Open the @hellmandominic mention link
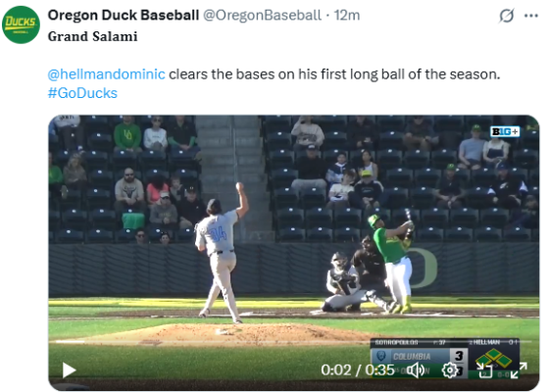 click(x=106, y=74)
